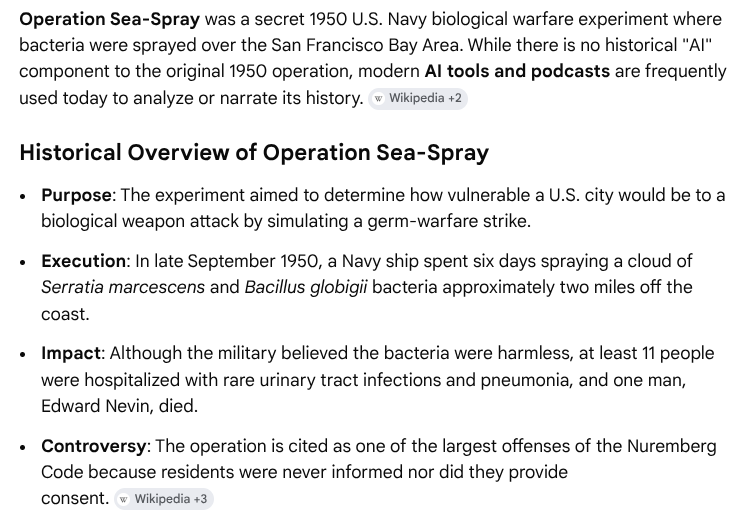
Task: Click the bold 'Execution' label
Action: 84,261
